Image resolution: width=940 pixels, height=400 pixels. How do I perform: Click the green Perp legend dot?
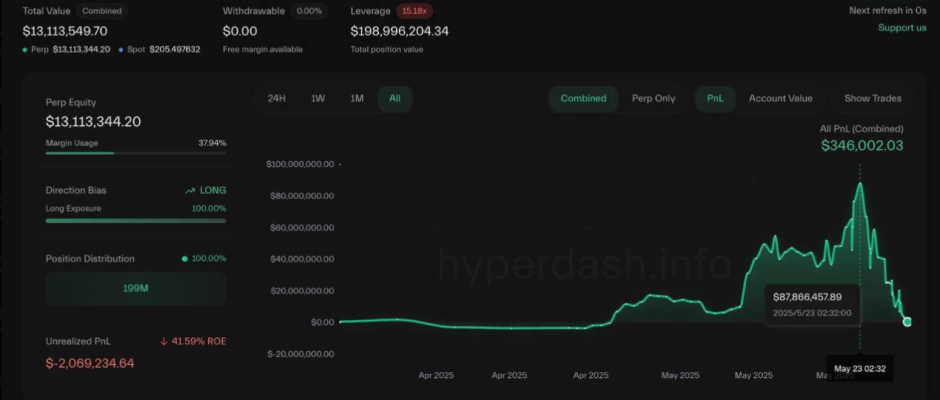(x=26, y=49)
